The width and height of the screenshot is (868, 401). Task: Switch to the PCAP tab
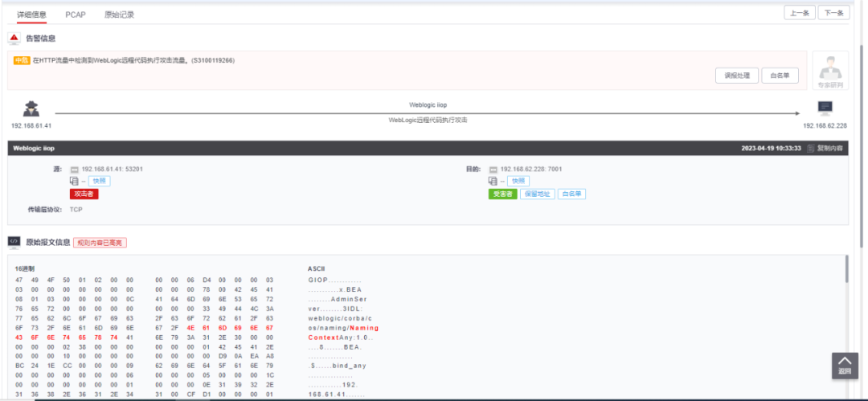[x=76, y=14]
